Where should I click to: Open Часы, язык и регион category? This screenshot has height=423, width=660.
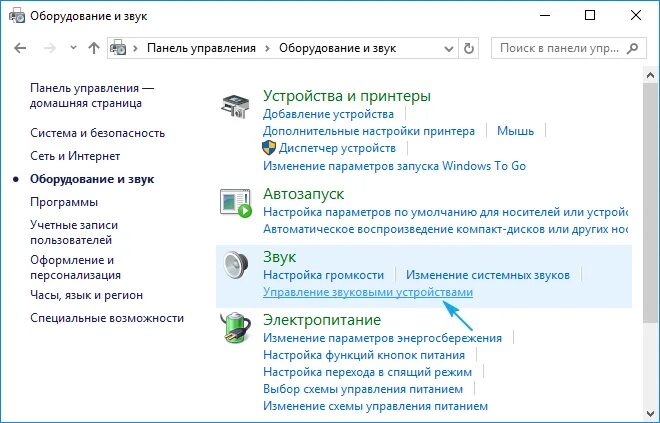click(86, 295)
